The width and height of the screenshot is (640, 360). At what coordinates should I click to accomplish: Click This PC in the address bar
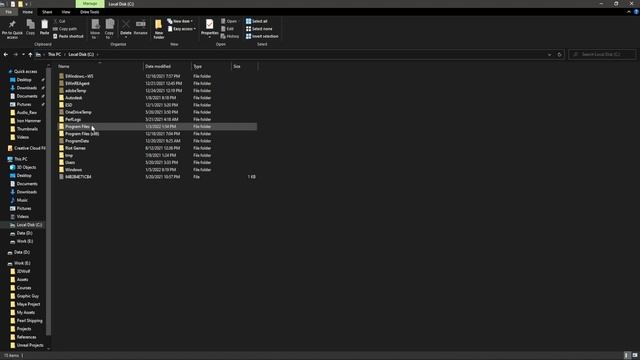(54, 54)
